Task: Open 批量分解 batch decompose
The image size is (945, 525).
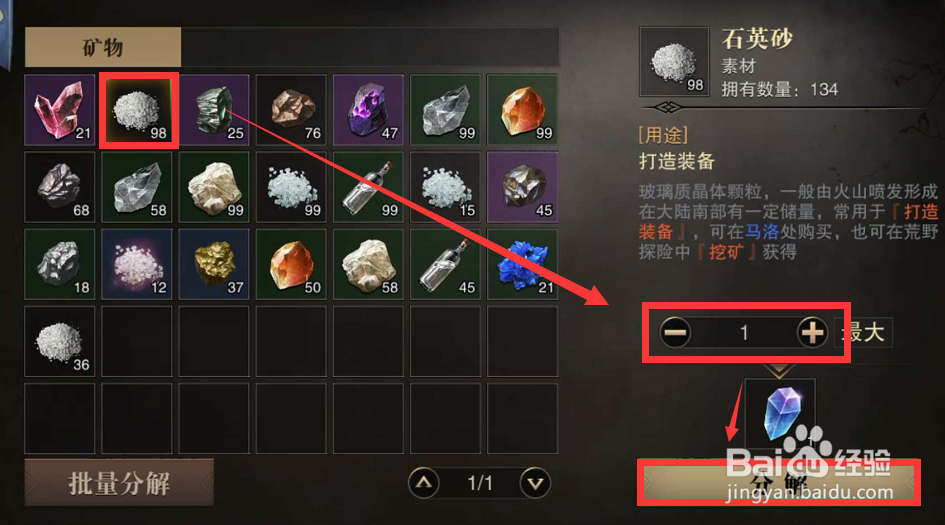Action: tap(119, 483)
